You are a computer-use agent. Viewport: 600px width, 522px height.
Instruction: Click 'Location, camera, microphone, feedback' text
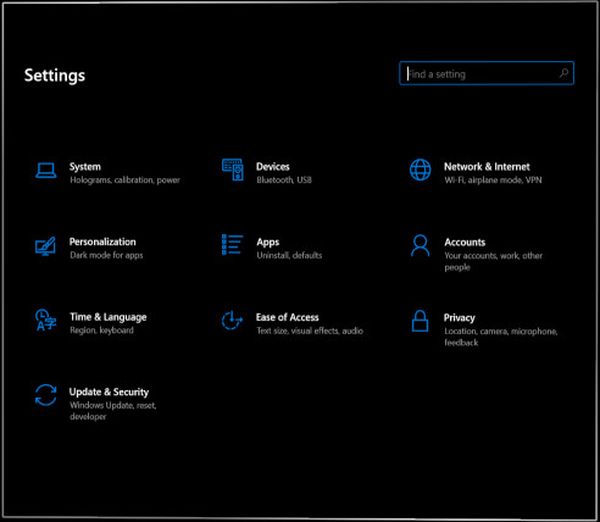[x=501, y=337]
